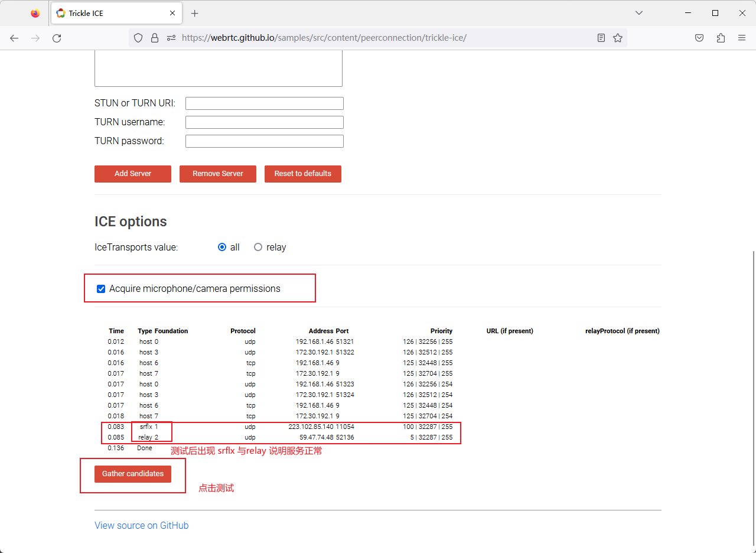Expand the list all tabs dropdown
Screen dimensions: 756x553
pos(639,13)
